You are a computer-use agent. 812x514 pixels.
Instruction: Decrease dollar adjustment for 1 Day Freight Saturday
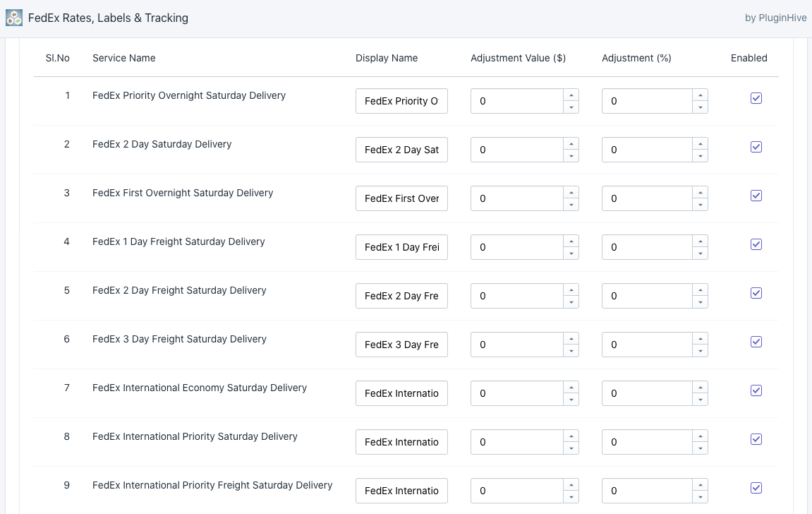(x=571, y=253)
